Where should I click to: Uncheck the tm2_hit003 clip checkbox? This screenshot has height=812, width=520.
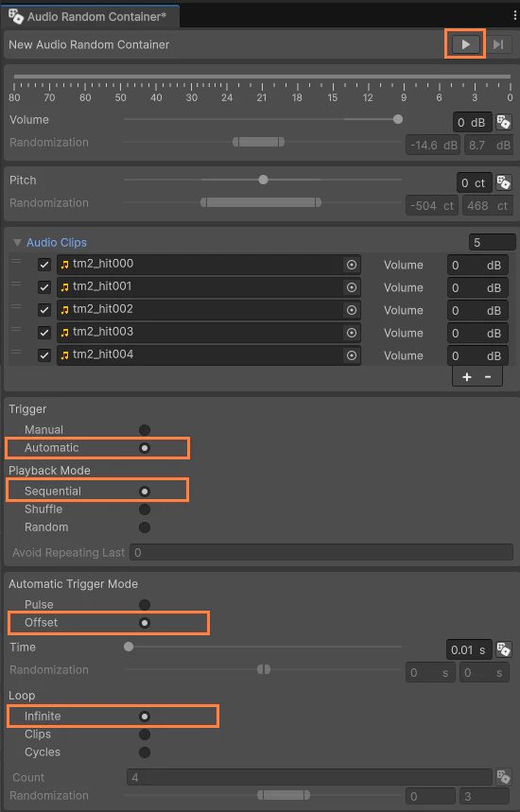coord(44,333)
